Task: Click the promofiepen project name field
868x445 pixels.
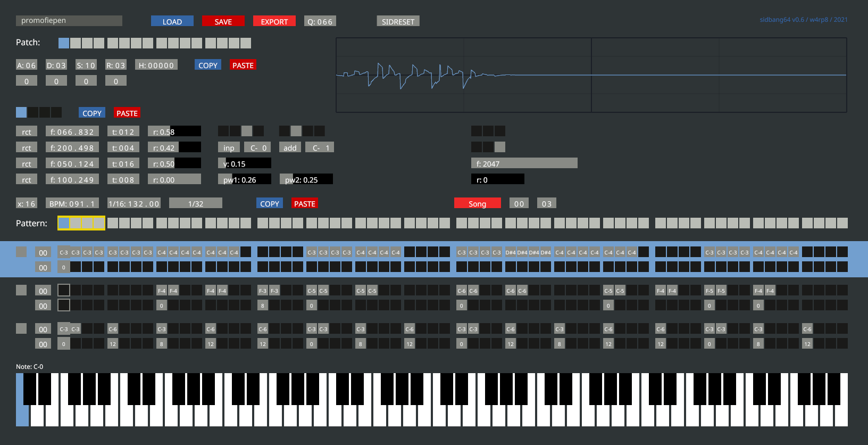Action: (x=69, y=20)
